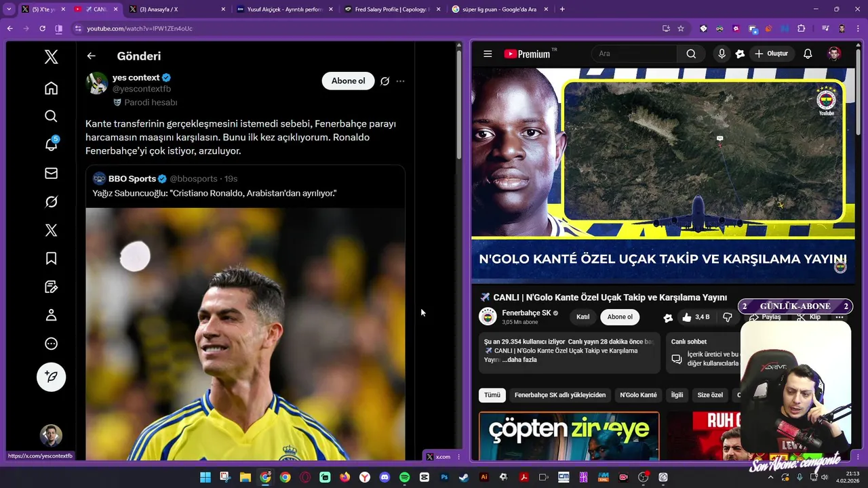
Task: Click the YouTube search magnifier button
Action: coord(691,54)
